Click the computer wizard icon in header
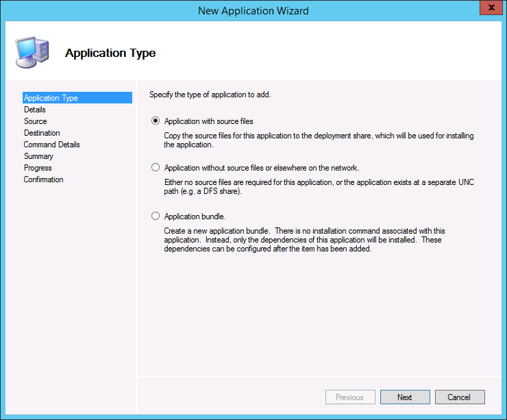507x420 pixels. [32, 51]
